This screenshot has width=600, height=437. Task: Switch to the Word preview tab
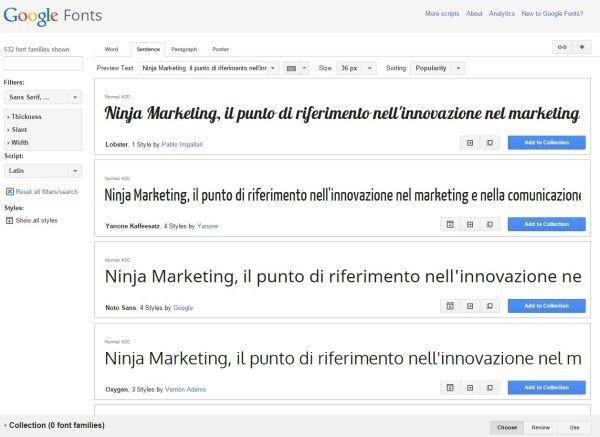pyautogui.click(x=111, y=49)
